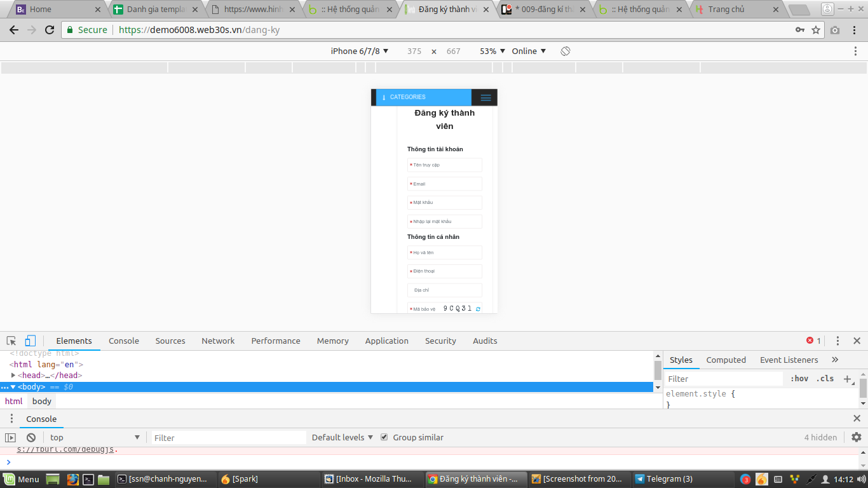Show desktop from panel
Image resolution: width=868 pixels, height=488 pixels.
click(53, 479)
